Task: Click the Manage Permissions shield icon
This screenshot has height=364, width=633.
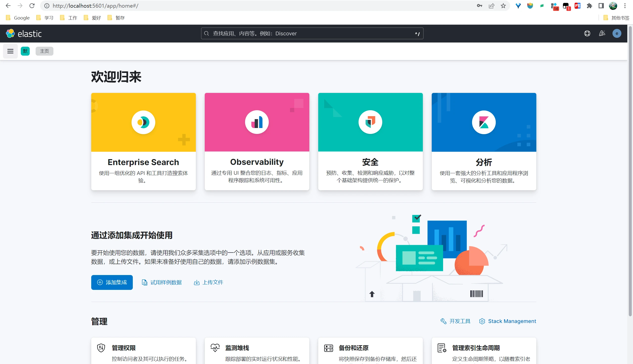Action: (x=101, y=348)
